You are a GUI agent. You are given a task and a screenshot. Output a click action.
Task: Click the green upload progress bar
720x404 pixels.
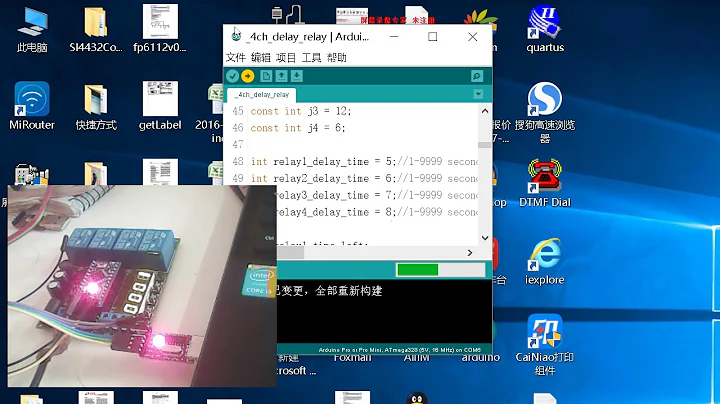tap(417, 270)
